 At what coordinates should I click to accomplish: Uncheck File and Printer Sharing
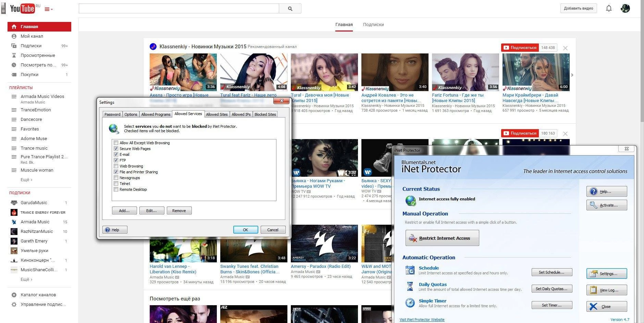coord(116,172)
